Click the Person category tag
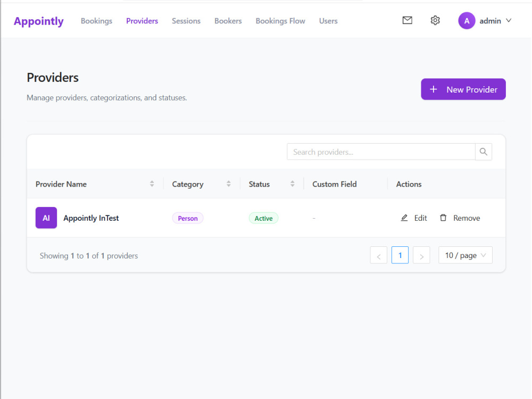The width and height of the screenshot is (532, 399). (x=188, y=218)
